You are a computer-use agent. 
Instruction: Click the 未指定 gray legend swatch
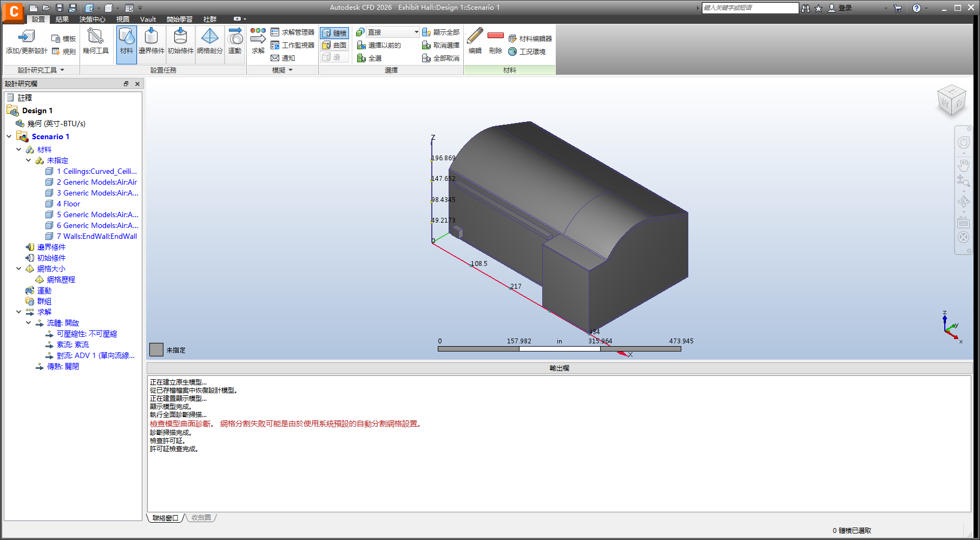point(156,349)
